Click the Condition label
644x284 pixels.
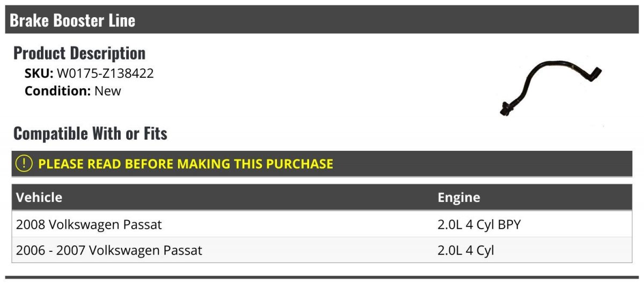click(x=57, y=91)
